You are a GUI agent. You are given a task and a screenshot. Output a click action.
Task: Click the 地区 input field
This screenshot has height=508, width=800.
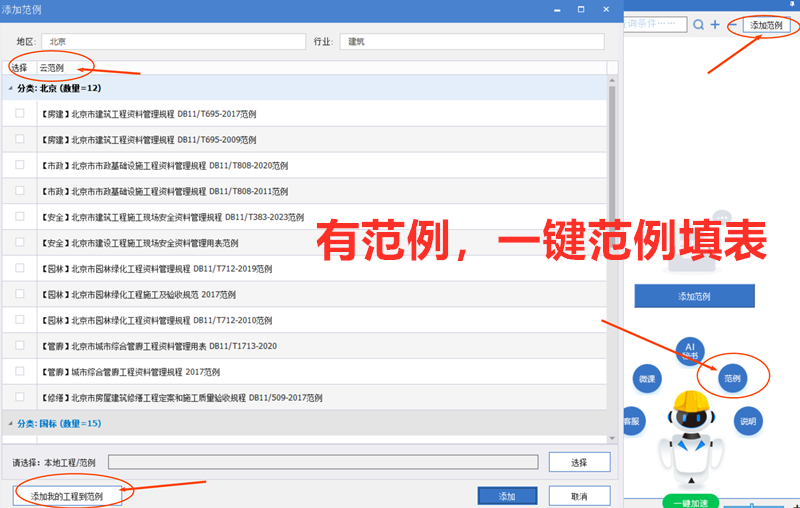(172, 42)
